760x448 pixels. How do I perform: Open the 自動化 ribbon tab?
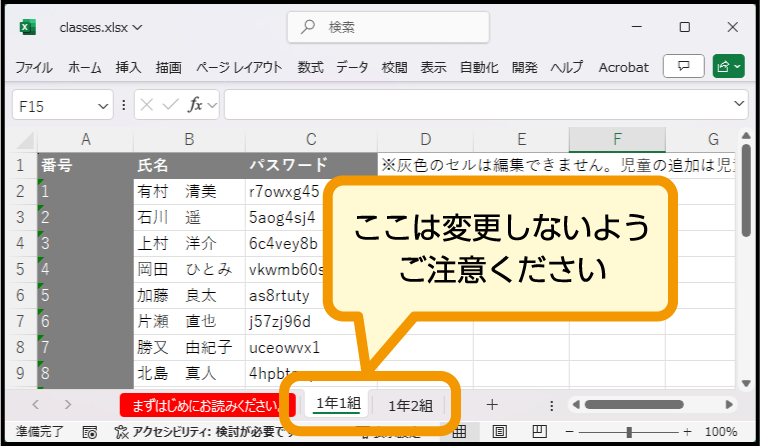(479, 67)
